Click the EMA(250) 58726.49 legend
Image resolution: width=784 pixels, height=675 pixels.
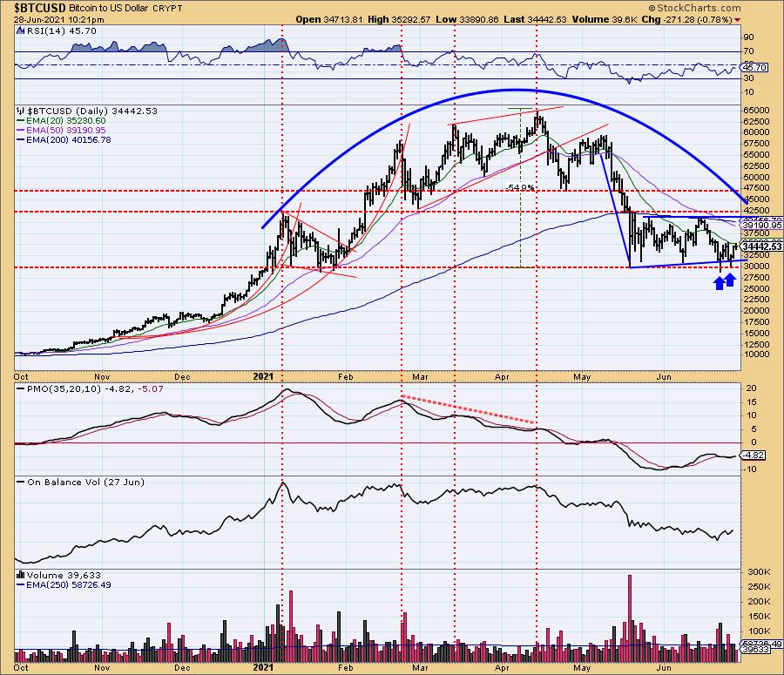(x=69, y=584)
